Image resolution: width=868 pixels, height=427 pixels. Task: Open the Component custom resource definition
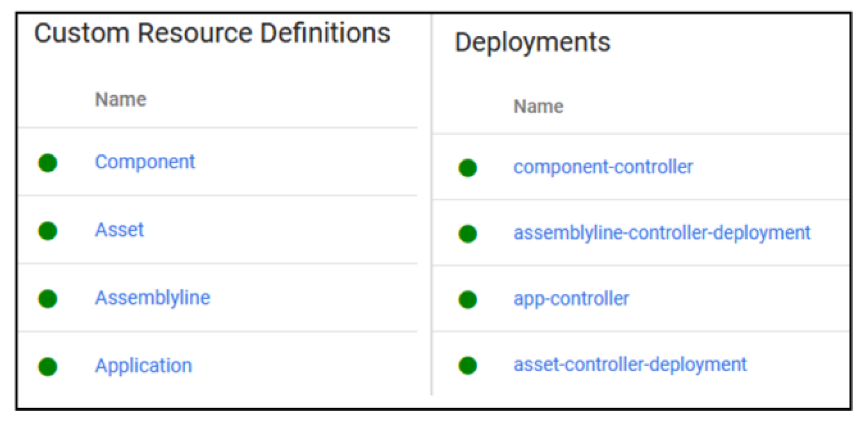[145, 162]
